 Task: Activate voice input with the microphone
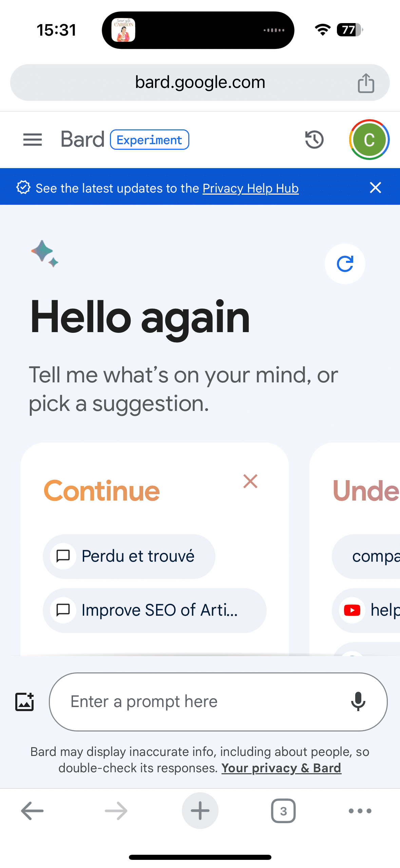[x=359, y=701]
